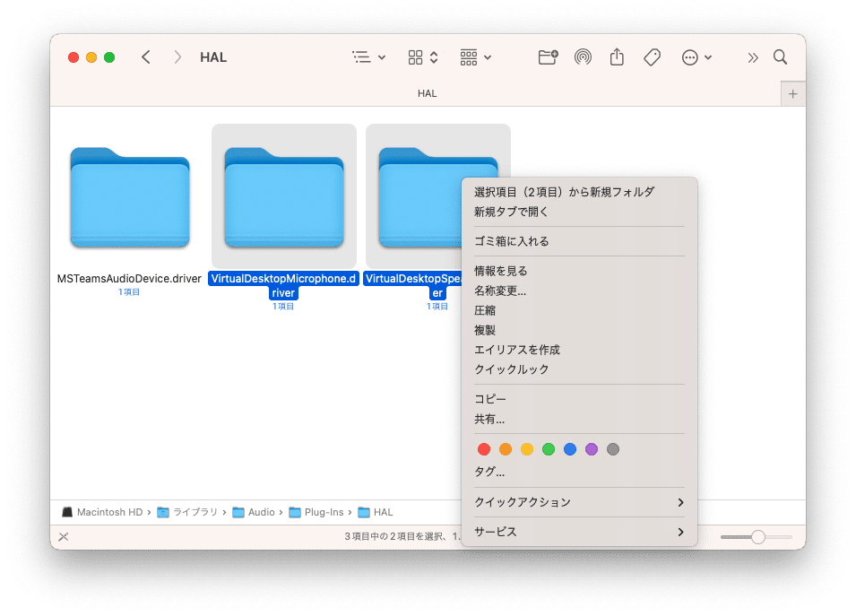Screen dimensions: 856x616
Task: Click the back navigation arrow
Action: (146, 57)
